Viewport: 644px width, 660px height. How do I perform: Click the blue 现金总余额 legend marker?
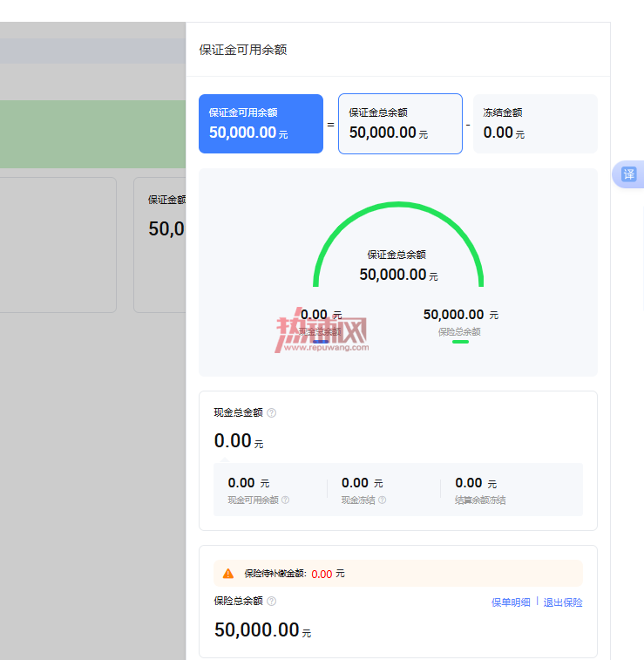click(321, 342)
